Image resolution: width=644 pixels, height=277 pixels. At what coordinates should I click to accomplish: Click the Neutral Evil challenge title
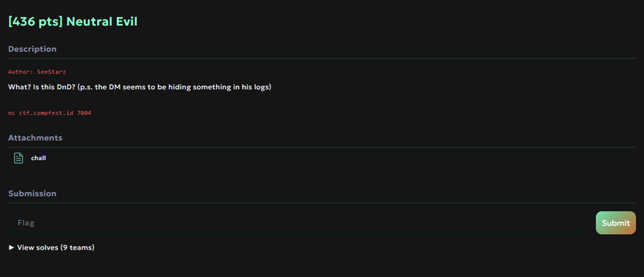[73, 21]
